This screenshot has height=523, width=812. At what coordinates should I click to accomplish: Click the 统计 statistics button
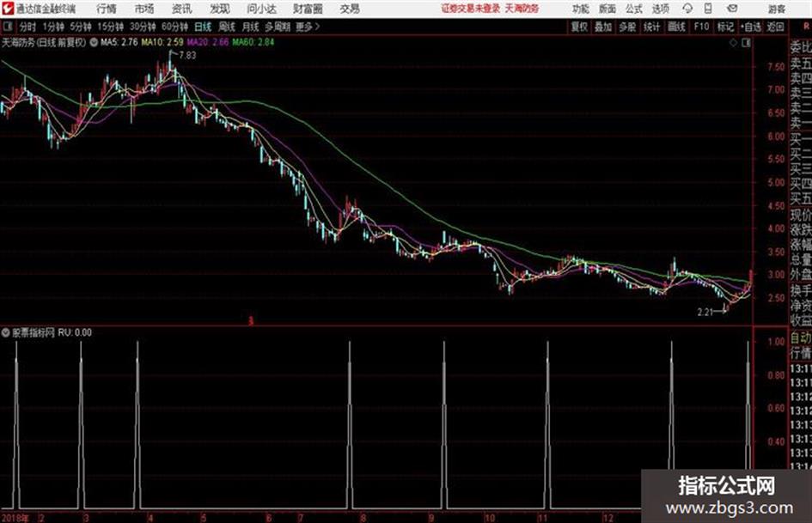click(651, 27)
